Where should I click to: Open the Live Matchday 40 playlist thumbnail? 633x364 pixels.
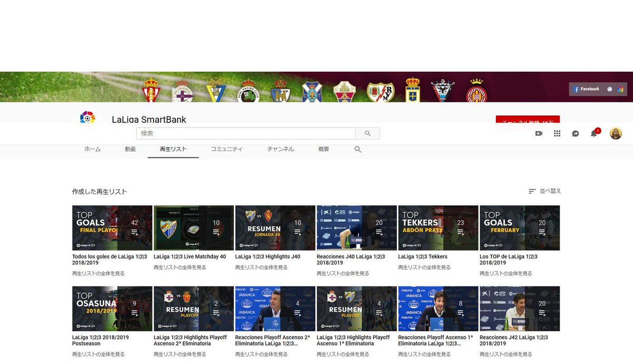pos(194,228)
